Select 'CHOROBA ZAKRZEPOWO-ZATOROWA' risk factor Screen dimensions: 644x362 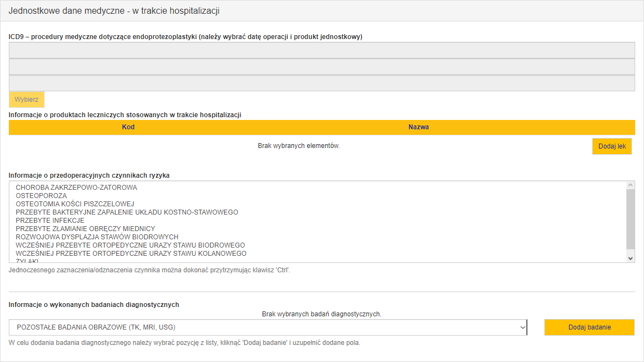77,188
